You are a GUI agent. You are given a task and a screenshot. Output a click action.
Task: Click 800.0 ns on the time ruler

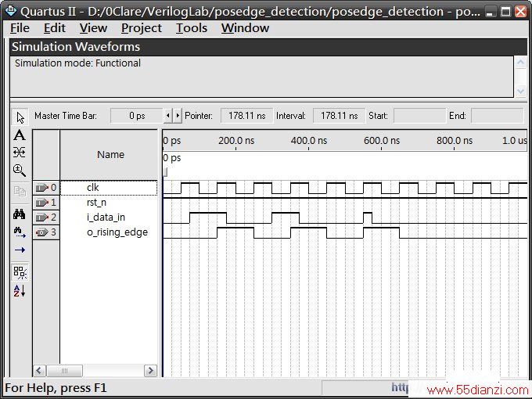pos(455,141)
